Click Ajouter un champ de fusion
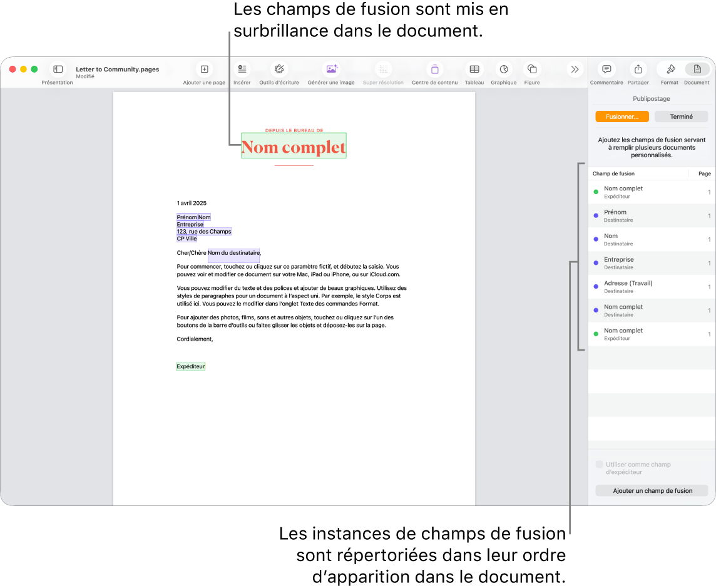 coord(651,490)
